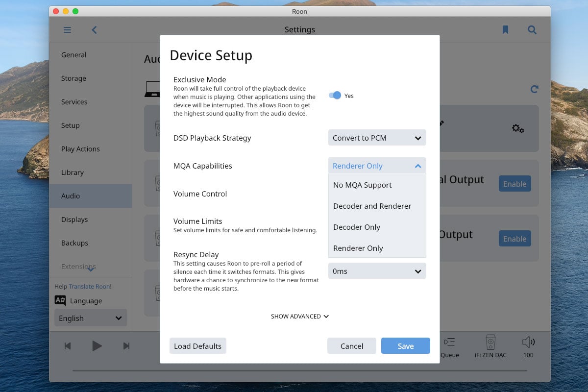Save the Device Setup changes
588x392 pixels.
[x=406, y=346]
